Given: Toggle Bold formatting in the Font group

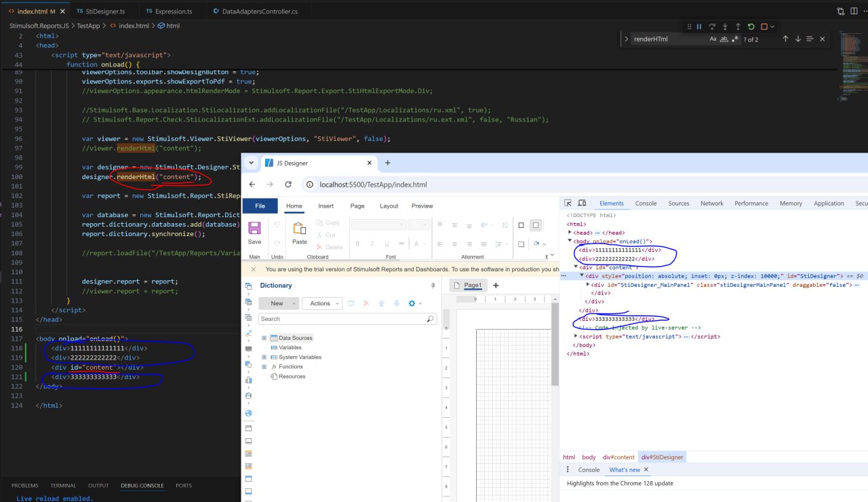Looking at the screenshot, I should click(357, 244).
